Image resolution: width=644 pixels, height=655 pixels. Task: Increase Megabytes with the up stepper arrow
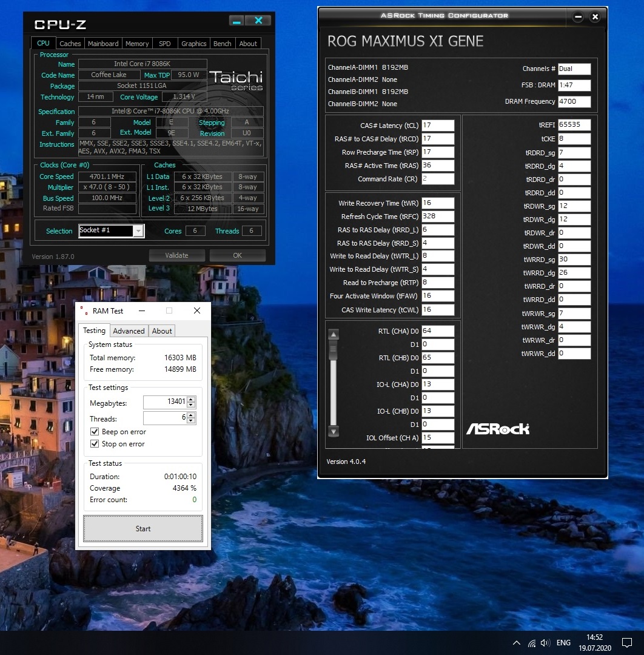[191, 399]
